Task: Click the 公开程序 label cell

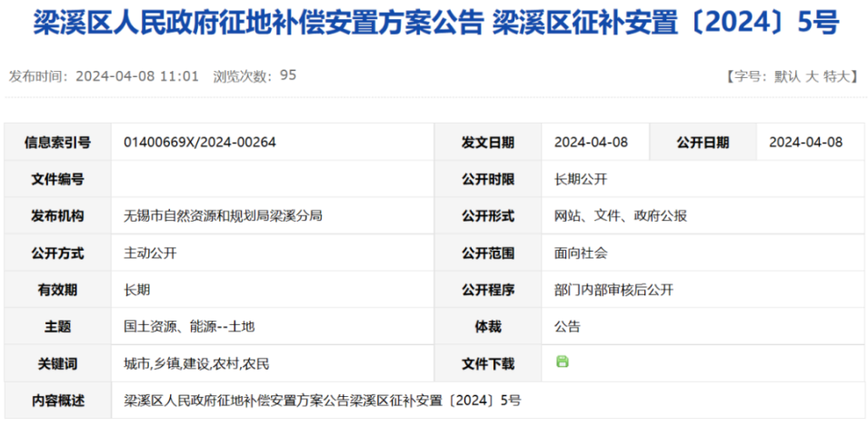Action: click(488, 290)
